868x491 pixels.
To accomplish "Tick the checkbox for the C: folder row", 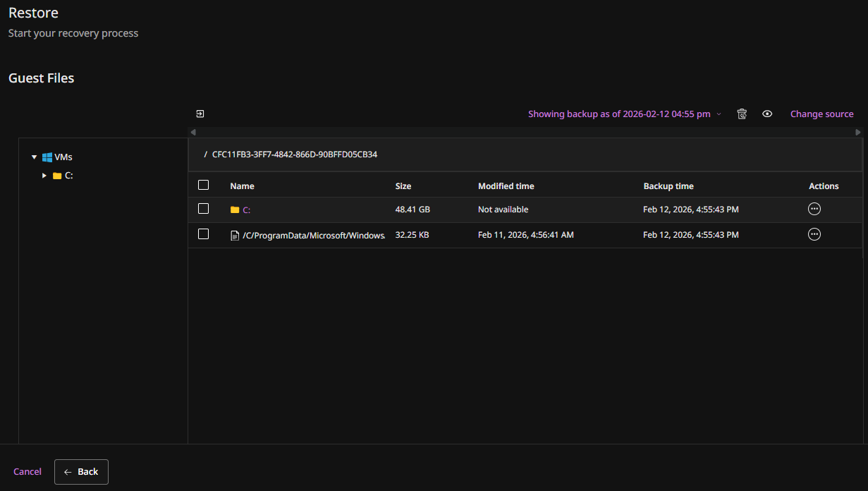I will coord(204,209).
